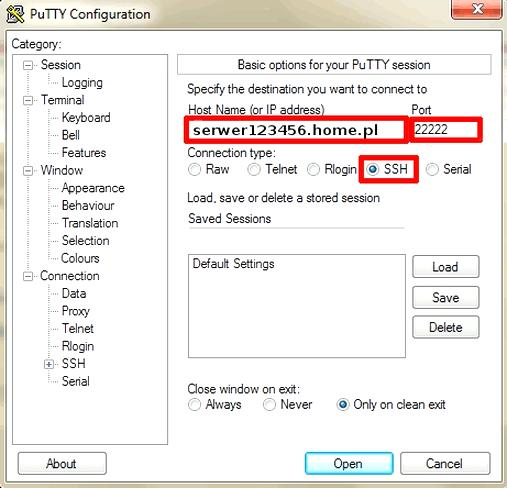Click the Open button to connect
The width and height of the screenshot is (507, 488).
[349, 463]
